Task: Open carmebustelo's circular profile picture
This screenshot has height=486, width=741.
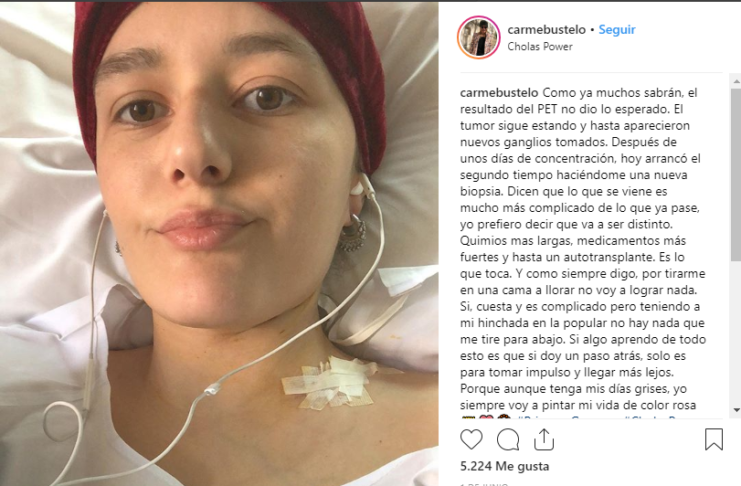Action: click(478, 37)
